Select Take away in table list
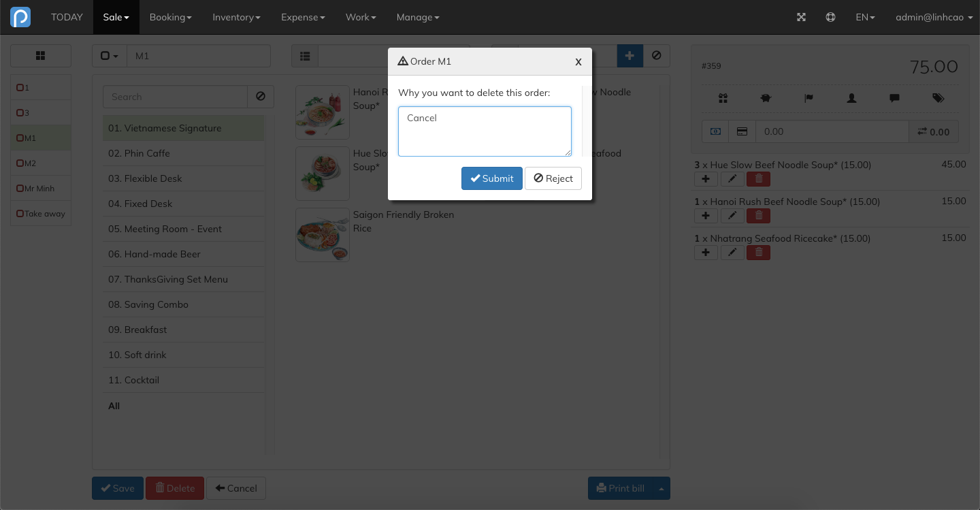This screenshot has width=980, height=510. pyautogui.click(x=41, y=214)
